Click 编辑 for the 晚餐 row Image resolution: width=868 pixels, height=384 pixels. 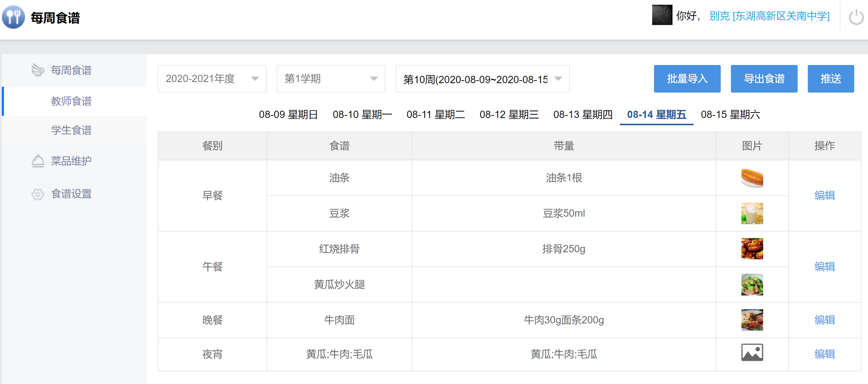click(824, 320)
